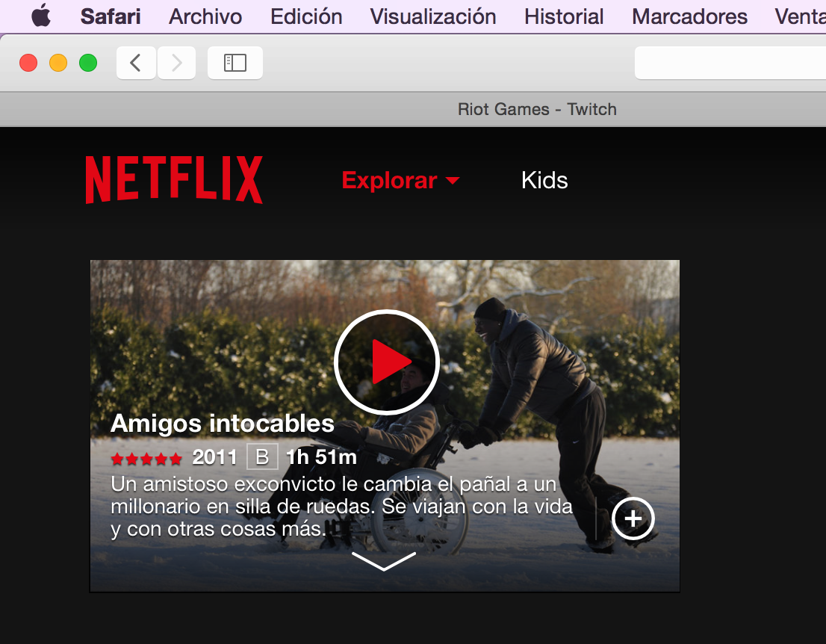Open the Apple menu
The height and width of the screenshot is (644, 826).
(41, 15)
